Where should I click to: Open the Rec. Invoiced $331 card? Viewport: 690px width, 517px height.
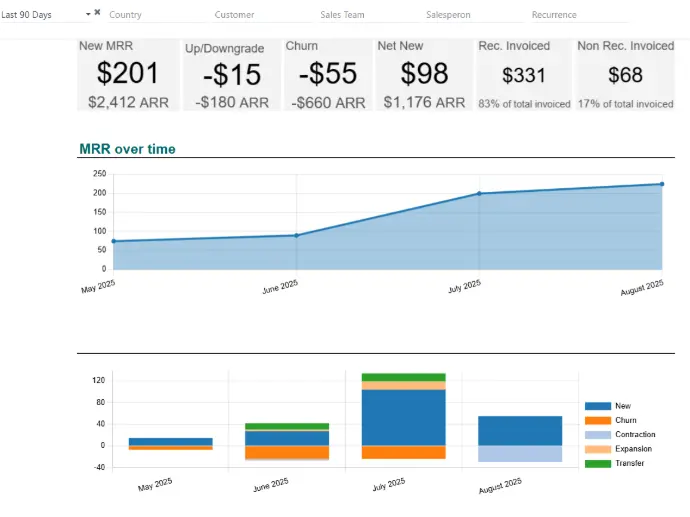(524, 75)
